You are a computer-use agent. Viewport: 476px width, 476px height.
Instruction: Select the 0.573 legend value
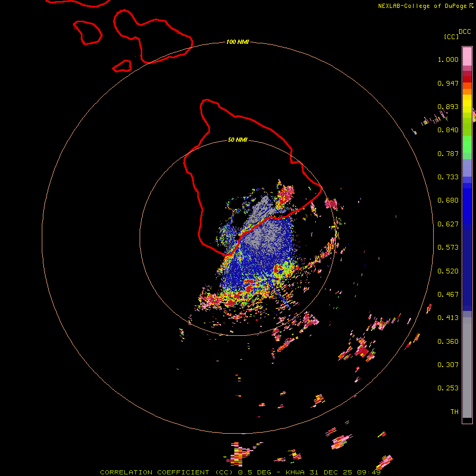(x=448, y=248)
